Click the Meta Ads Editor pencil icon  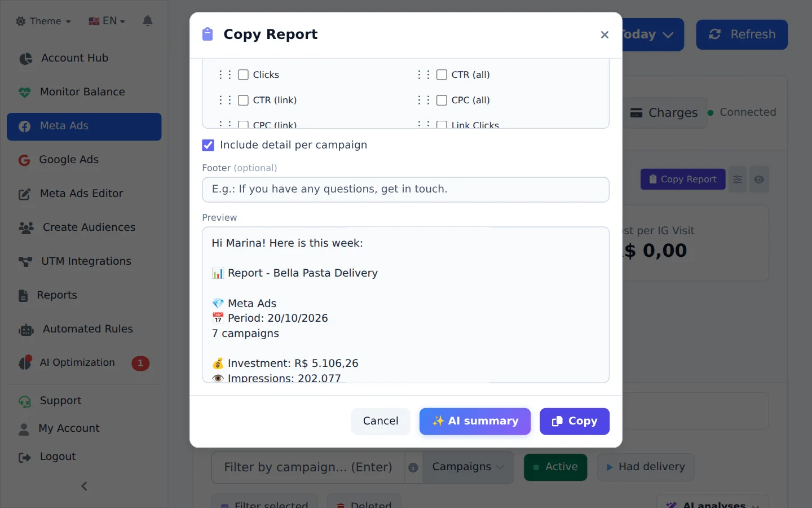[x=24, y=194]
